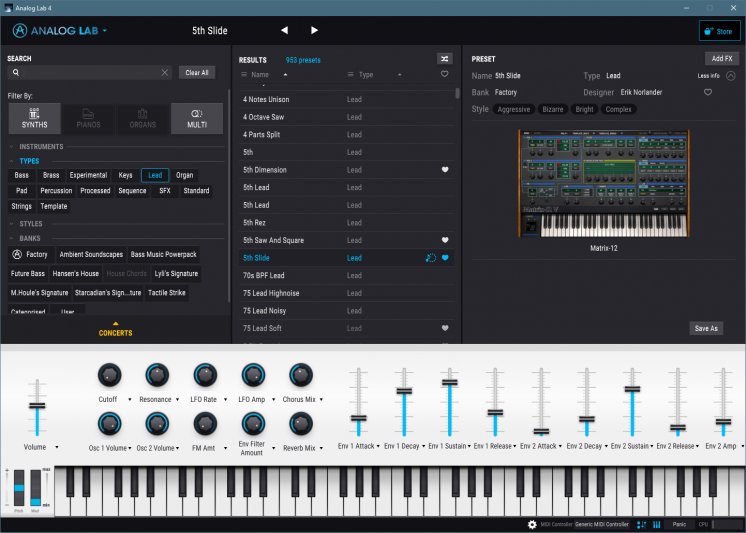The image size is (746, 533).
Task: Click the Volume slider
Action: click(x=37, y=406)
